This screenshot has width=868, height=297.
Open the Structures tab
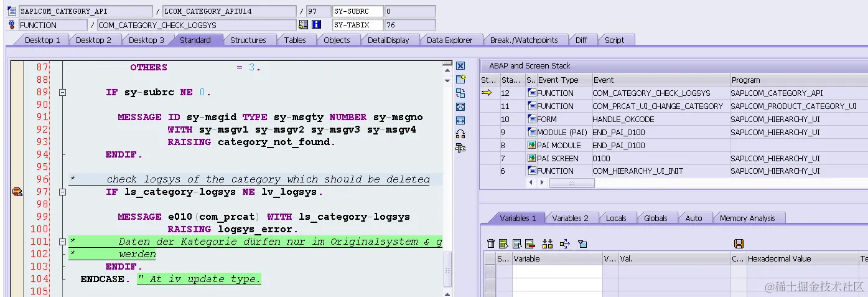pos(248,40)
